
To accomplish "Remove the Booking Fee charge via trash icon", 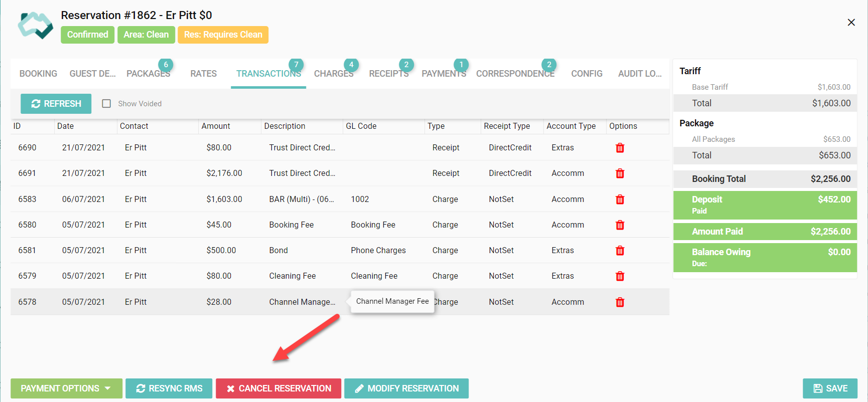I will (620, 225).
